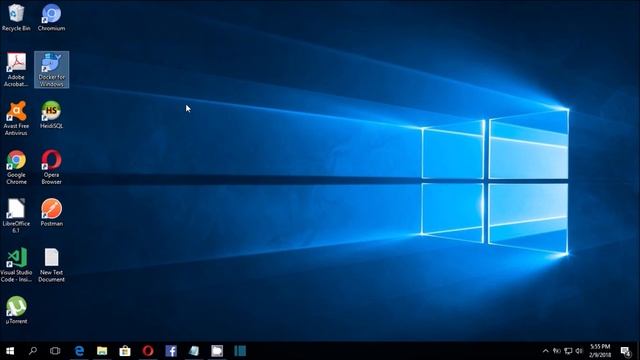This screenshot has width=640, height=360.
Task: Select the Postman desktop shortcut
Action: click(x=51, y=213)
